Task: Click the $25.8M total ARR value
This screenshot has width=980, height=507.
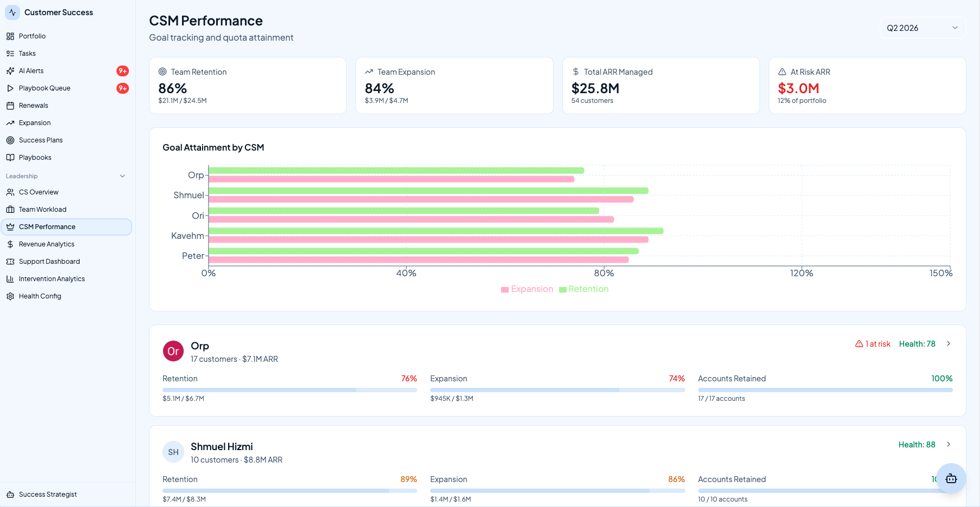Action: tap(595, 88)
